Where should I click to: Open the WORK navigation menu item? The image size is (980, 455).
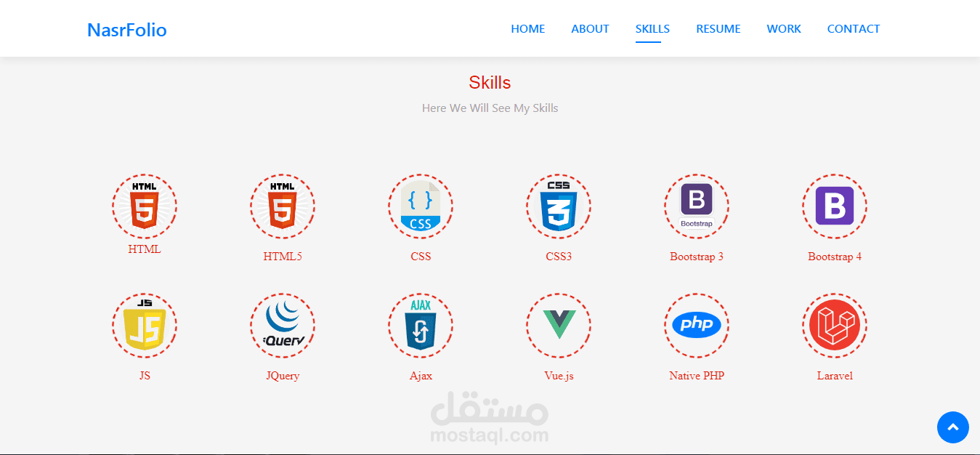[783, 28]
